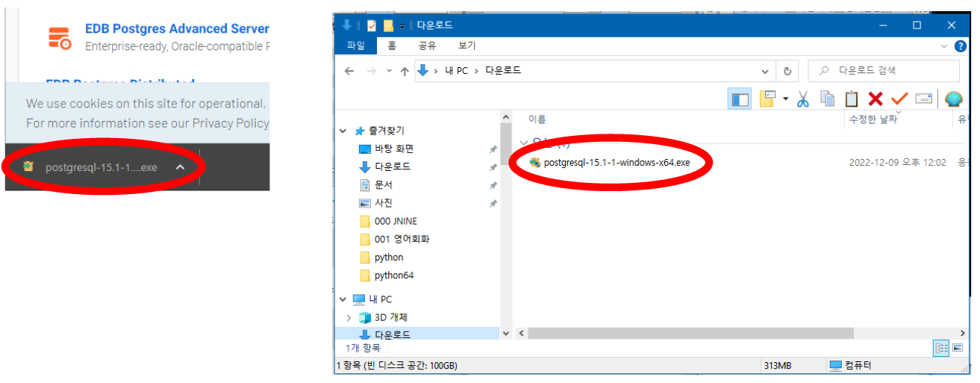Switch to details view via status bar icon
The height and width of the screenshot is (383, 980).
tap(941, 348)
